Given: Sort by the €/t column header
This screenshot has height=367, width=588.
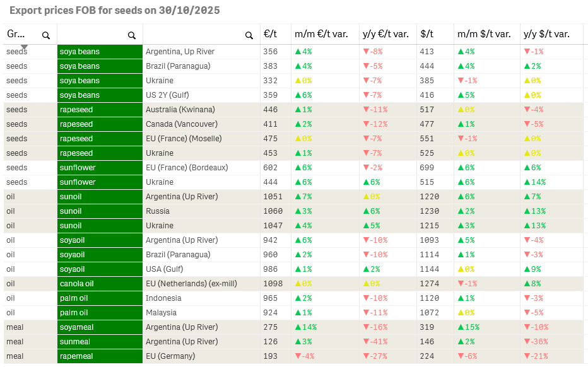Looking at the screenshot, I should [270, 34].
